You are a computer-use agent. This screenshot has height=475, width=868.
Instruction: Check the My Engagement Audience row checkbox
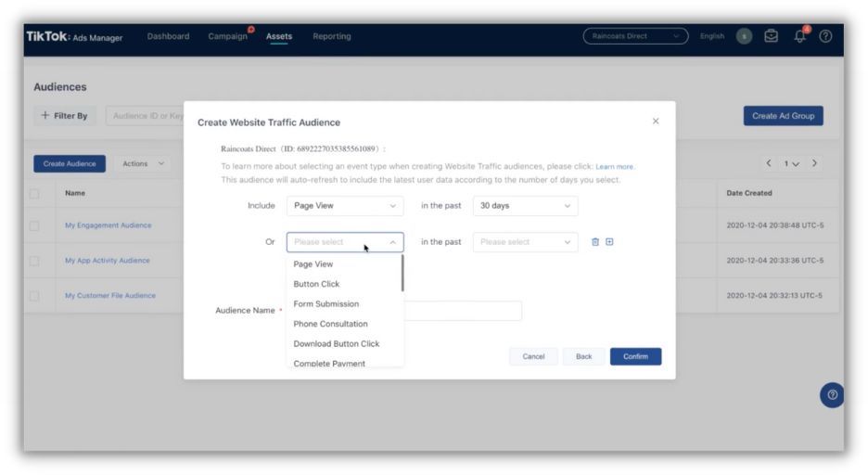(35, 225)
